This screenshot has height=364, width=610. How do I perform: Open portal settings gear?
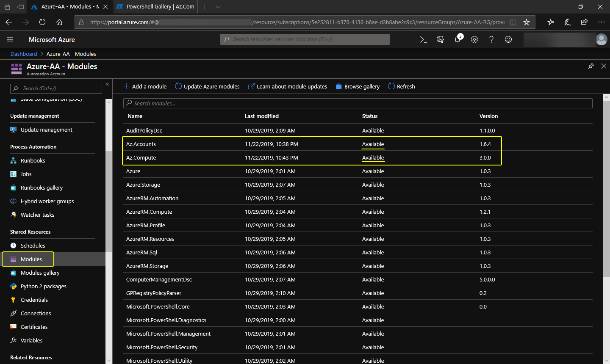(474, 39)
